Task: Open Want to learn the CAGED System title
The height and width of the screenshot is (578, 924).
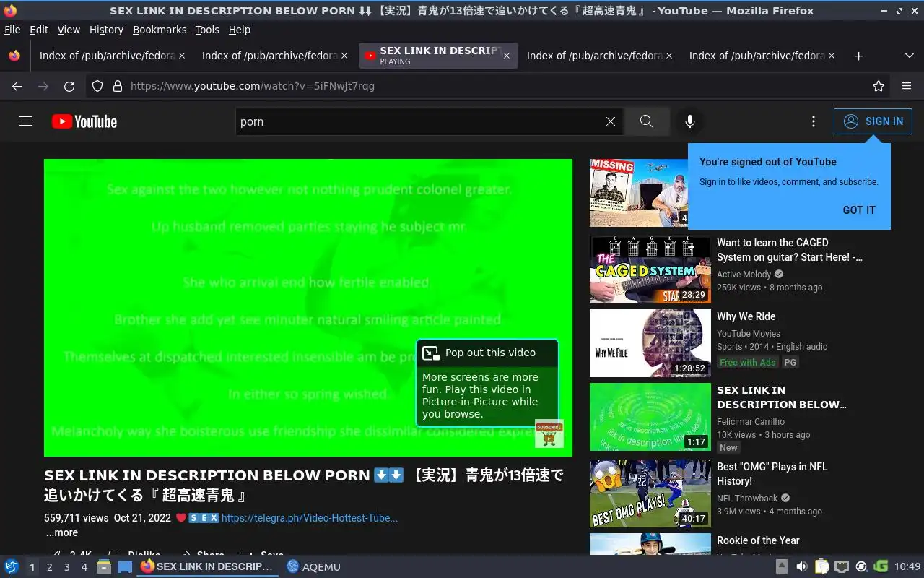Action: coord(790,250)
